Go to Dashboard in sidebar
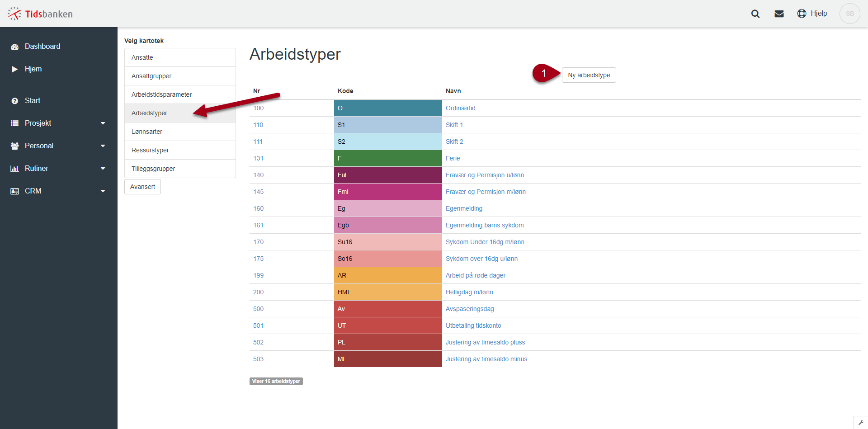The width and height of the screenshot is (868, 429). click(x=42, y=47)
